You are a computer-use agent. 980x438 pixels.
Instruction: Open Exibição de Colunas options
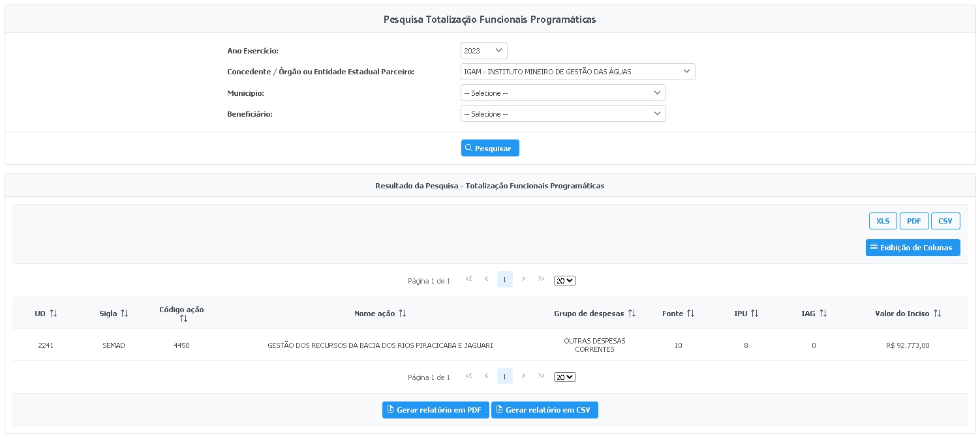coord(912,248)
